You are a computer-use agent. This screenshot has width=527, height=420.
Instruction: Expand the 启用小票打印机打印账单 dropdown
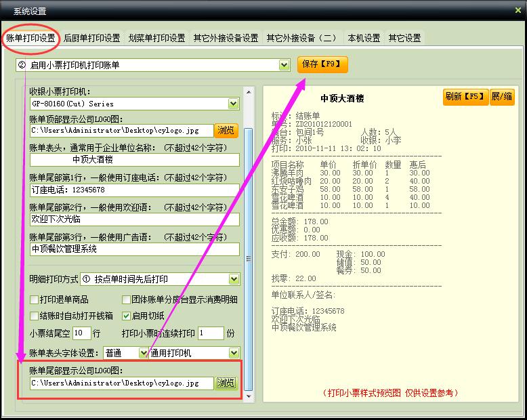tap(284, 65)
